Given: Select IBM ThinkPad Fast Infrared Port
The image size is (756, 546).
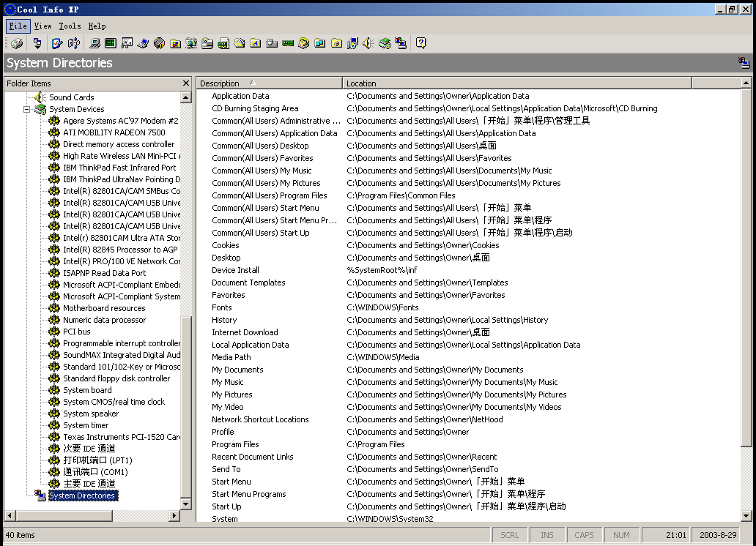Looking at the screenshot, I should tap(119, 168).
